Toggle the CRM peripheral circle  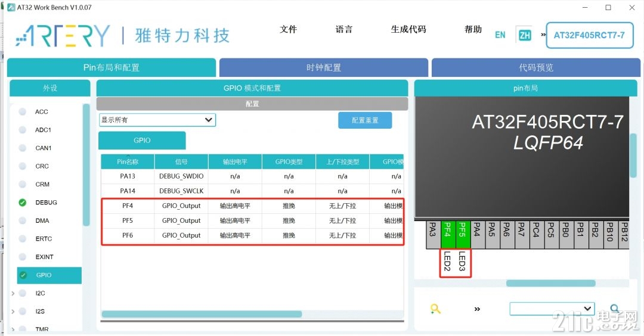tap(23, 184)
